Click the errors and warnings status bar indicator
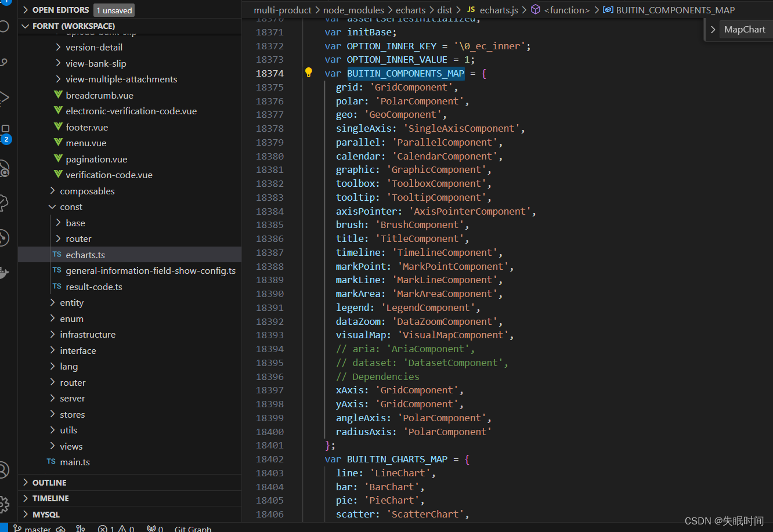 (x=116, y=529)
